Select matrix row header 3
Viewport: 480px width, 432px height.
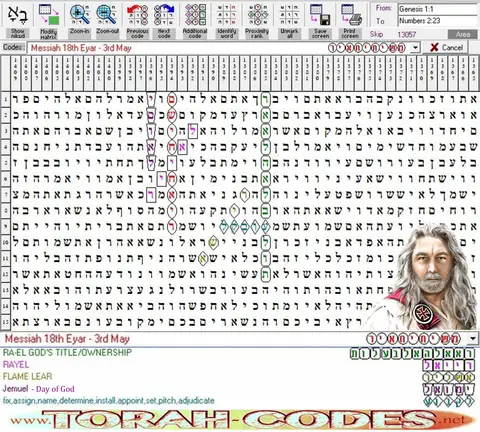(5, 131)
